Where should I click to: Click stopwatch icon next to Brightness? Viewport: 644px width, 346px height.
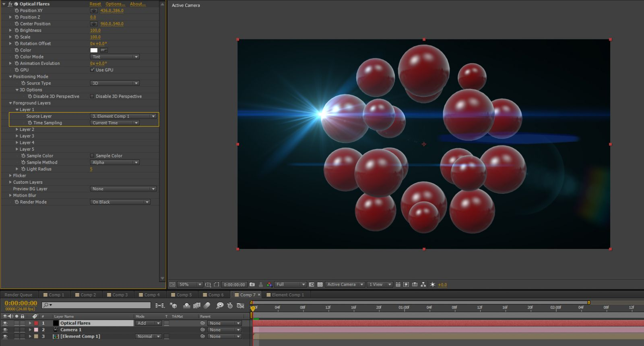tap(17, 30)
